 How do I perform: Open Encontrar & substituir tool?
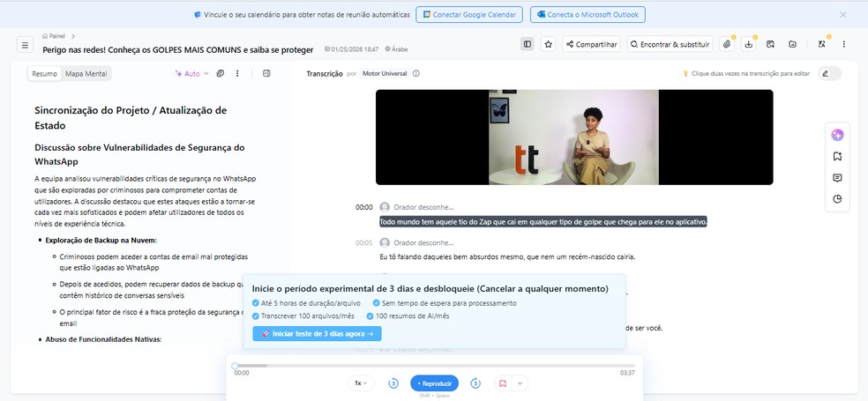point(670,44)
